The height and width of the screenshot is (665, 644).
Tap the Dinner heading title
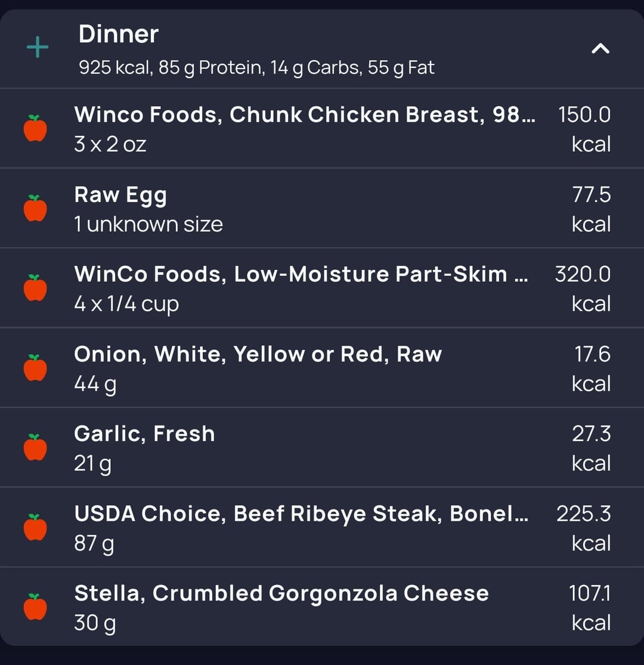pyautogui.click(x=119, y=35)
